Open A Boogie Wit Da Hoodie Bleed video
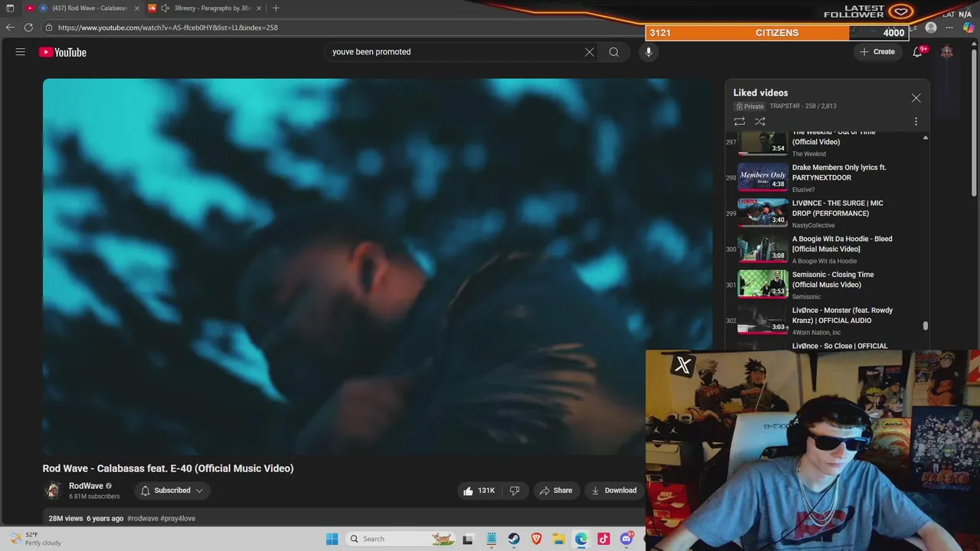Viewport: 980px width, 551px height. coord(827,249)
